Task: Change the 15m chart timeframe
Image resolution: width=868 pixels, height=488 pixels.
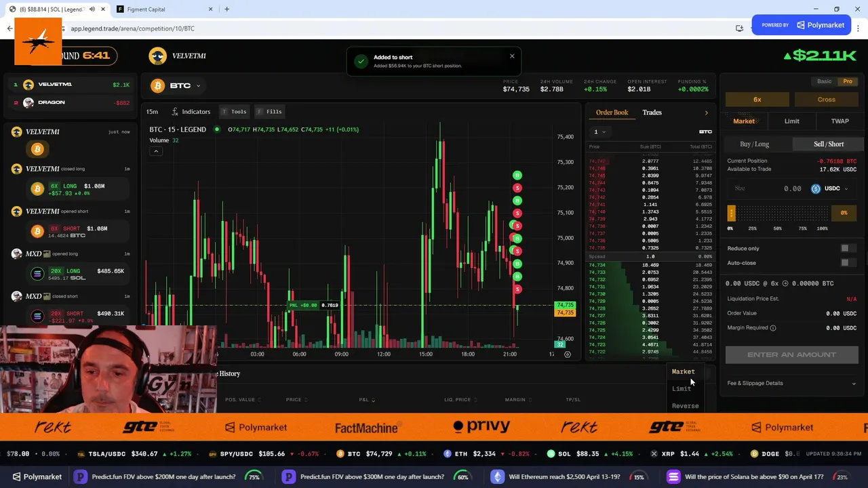Action: click(152, 111)
